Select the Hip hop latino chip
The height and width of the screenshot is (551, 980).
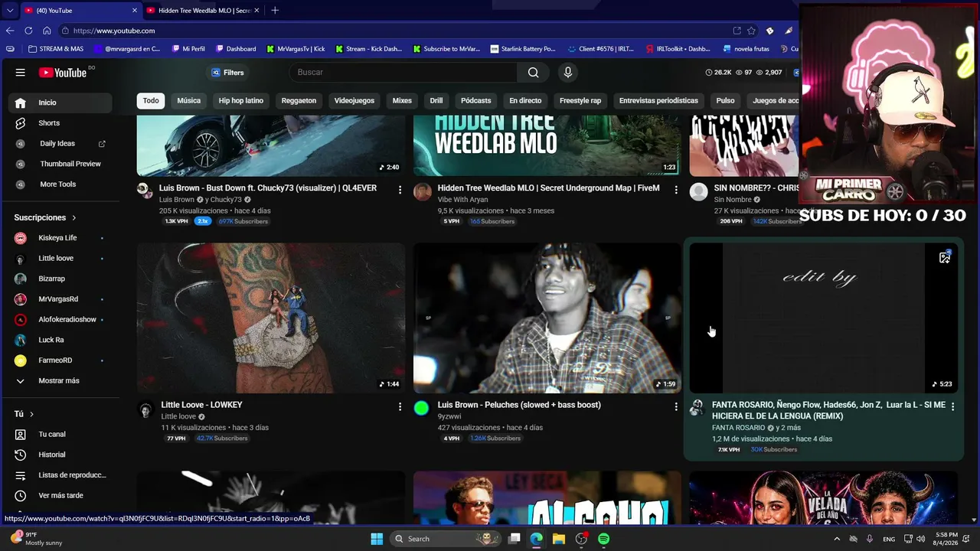click(241, 101)
